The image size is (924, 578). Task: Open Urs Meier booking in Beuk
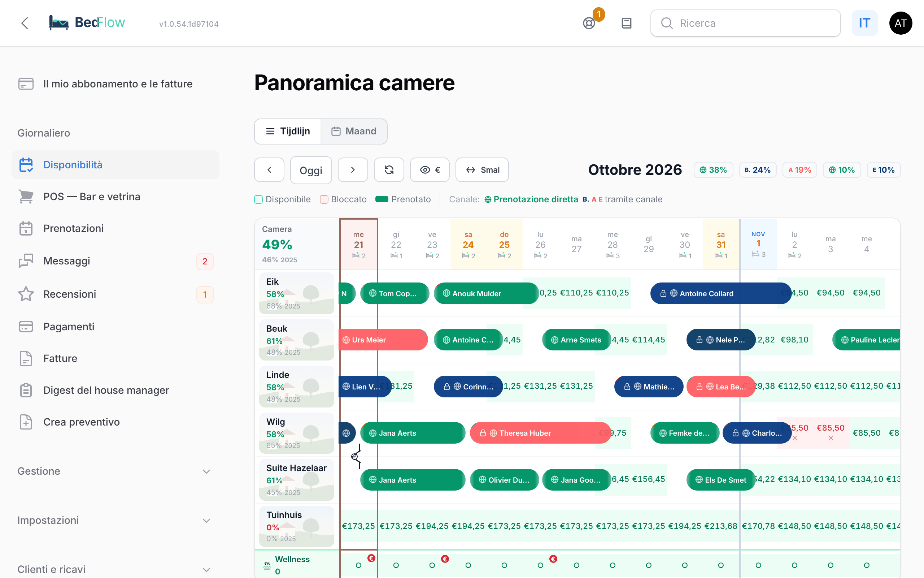[x=383, y=340]
